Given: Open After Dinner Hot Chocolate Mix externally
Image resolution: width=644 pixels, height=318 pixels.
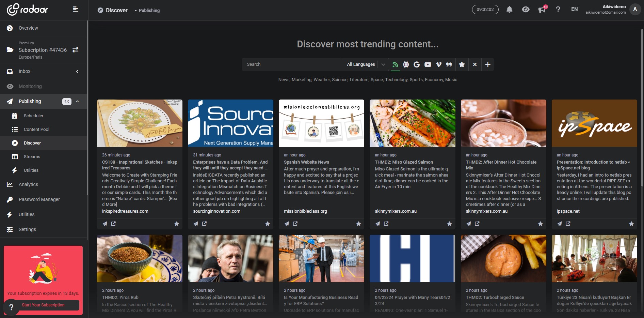Looking at the screenshot, I should click(x=477, y=224).
